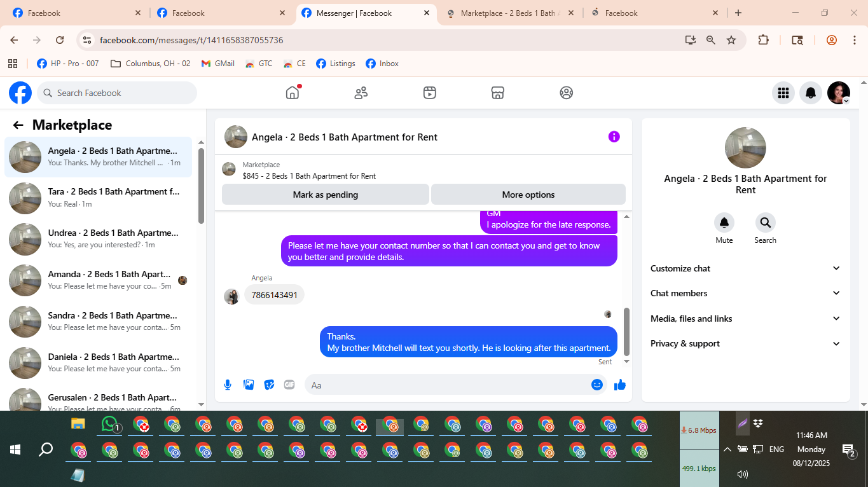Open Windows notification center
This screenshot has height=487, width=868.
tap(848, 451)
